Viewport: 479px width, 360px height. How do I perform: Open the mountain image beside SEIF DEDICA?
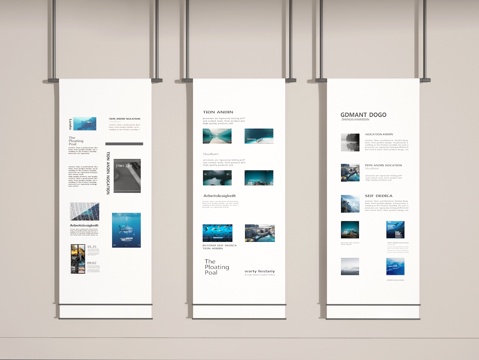tap(350, 204)
